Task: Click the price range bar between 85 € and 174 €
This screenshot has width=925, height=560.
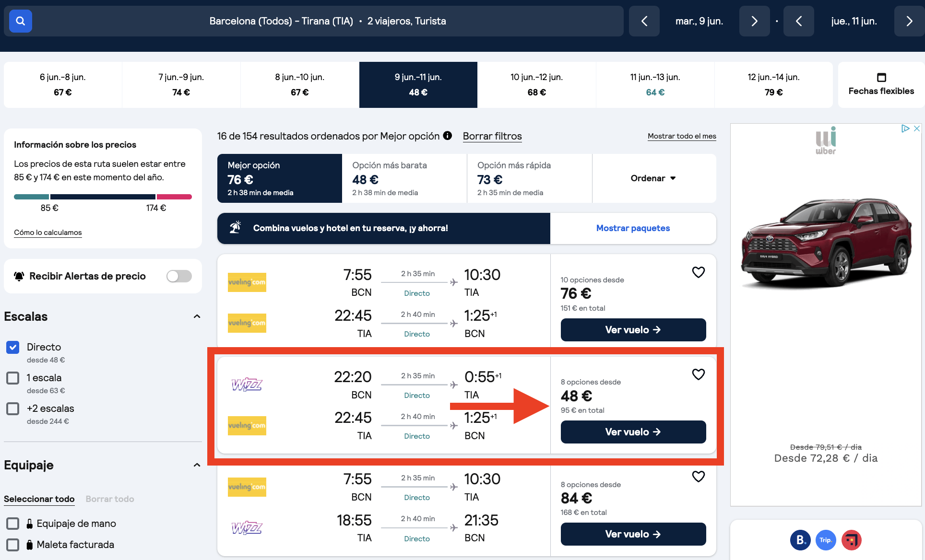Action: coord(103,197)
